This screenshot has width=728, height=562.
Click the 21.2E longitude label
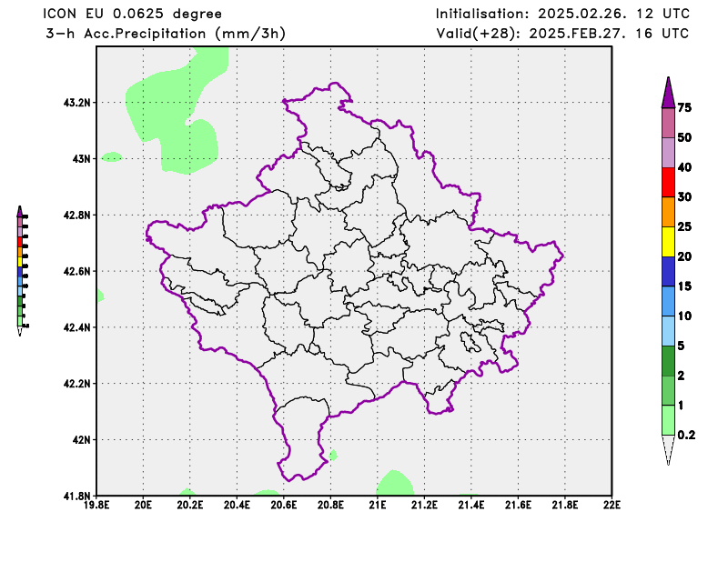coord(424,505)
